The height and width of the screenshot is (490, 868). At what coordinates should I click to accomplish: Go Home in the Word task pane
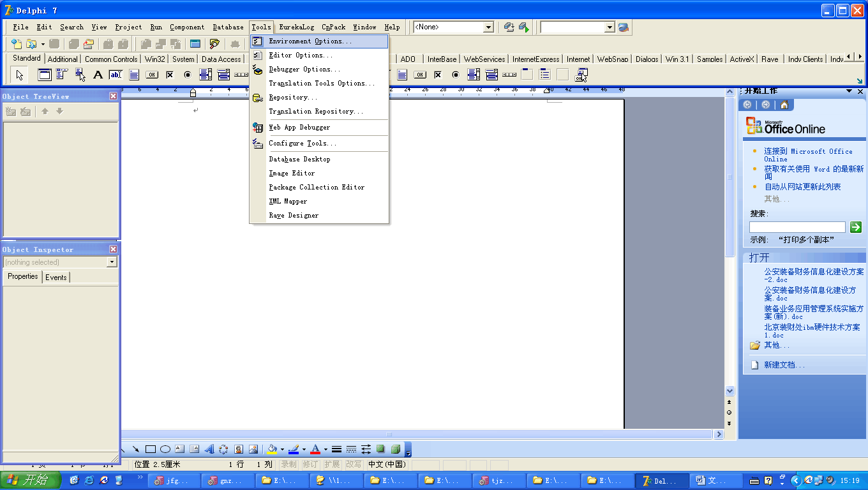784,105
